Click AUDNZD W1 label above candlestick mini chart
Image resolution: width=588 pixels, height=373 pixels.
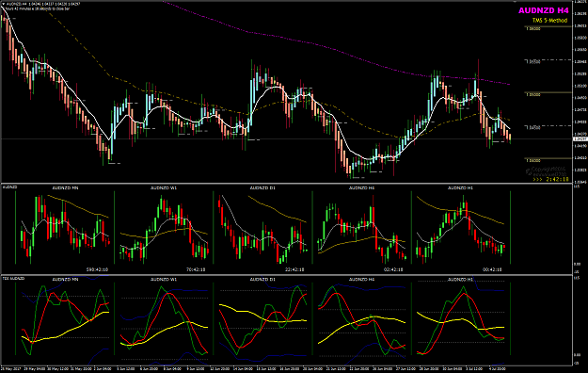[x=164, y=187]
